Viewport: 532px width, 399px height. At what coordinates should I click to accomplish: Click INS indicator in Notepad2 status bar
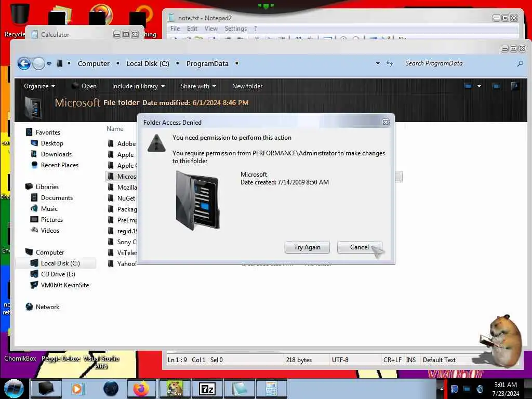[x=410, y=360]
